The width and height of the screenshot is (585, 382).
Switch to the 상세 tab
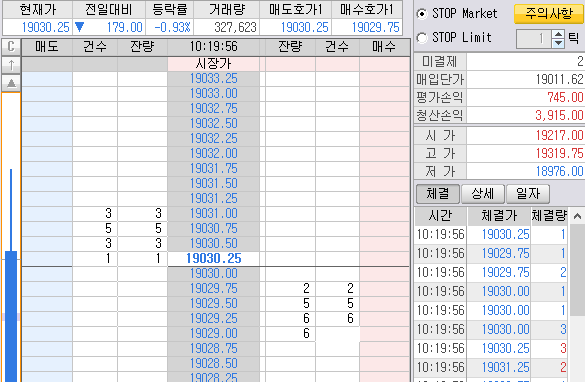[483, 194]
